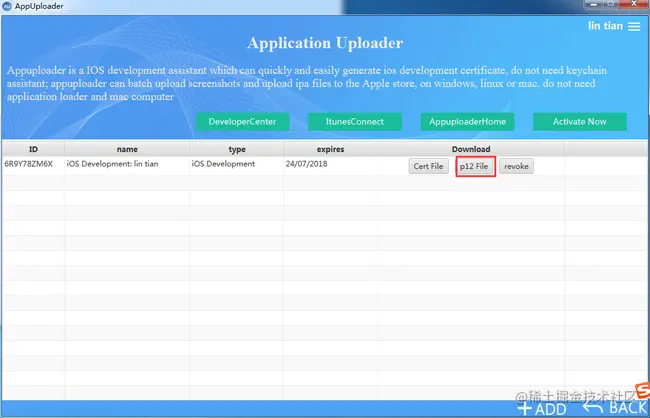Click the lin tian account name
This screenshot has width=650, height=418.
(605, 26)
